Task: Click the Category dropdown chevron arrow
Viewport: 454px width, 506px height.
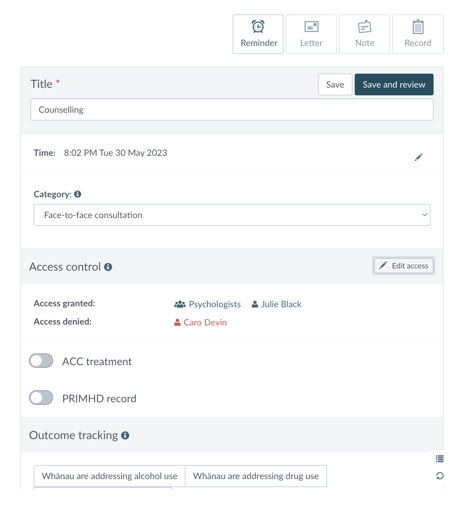Action: (424, 215)
